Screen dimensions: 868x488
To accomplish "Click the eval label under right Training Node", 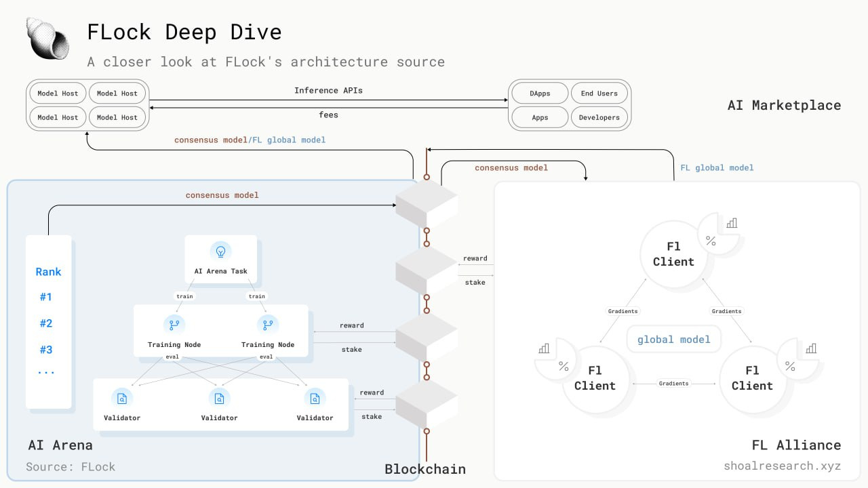I will pyautogui.click(x=267, y=357).
